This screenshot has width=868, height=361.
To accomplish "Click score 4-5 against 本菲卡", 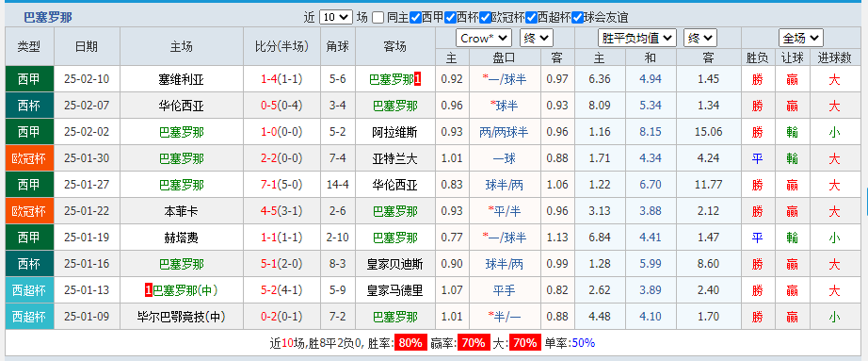I will (x=269, y=211).
